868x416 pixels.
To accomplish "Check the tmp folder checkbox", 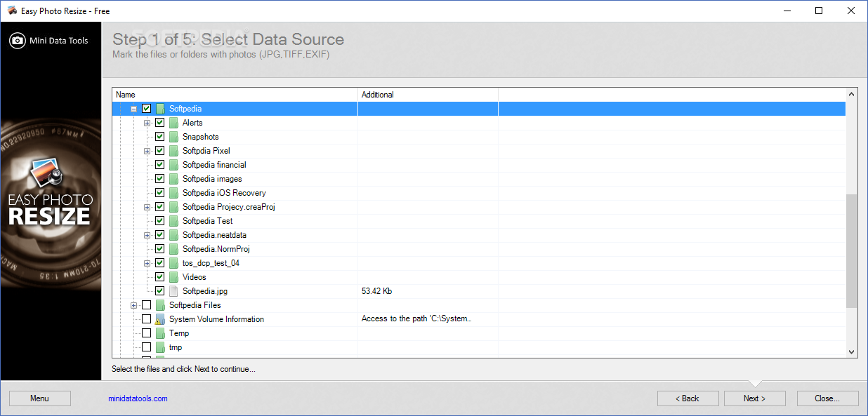I will tap(146, 347).
